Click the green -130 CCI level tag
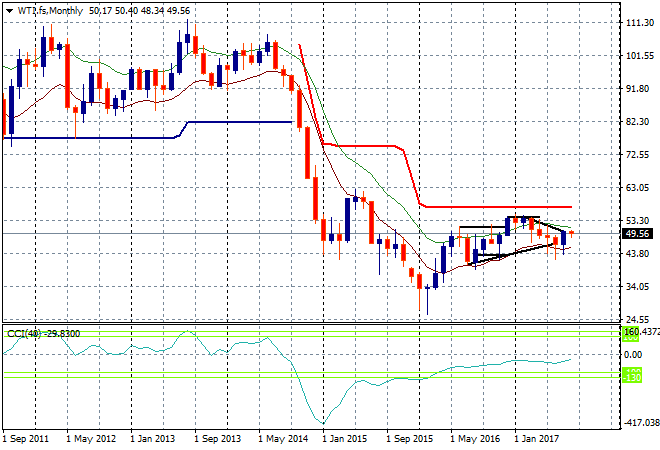The image size is (660, 450). pos(632,375)
